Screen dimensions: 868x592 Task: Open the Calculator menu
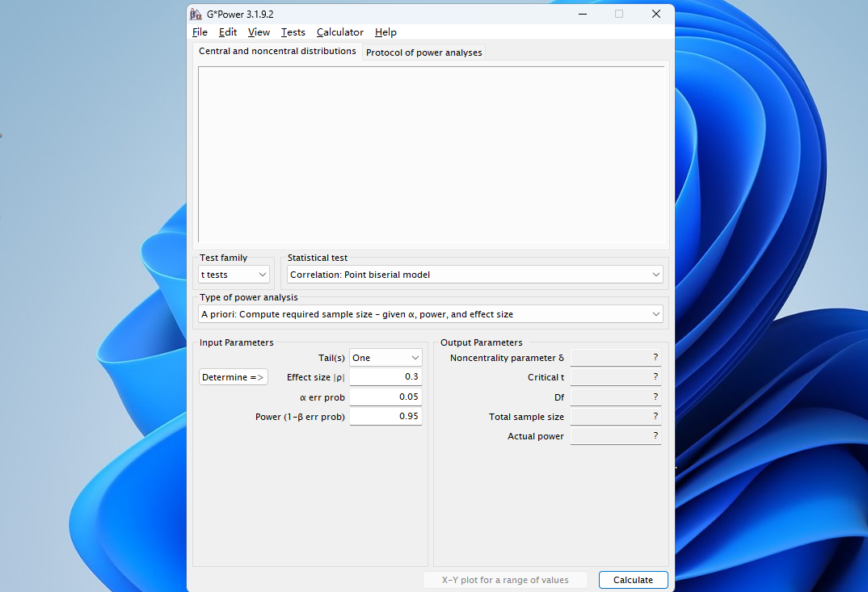(339, 32)
